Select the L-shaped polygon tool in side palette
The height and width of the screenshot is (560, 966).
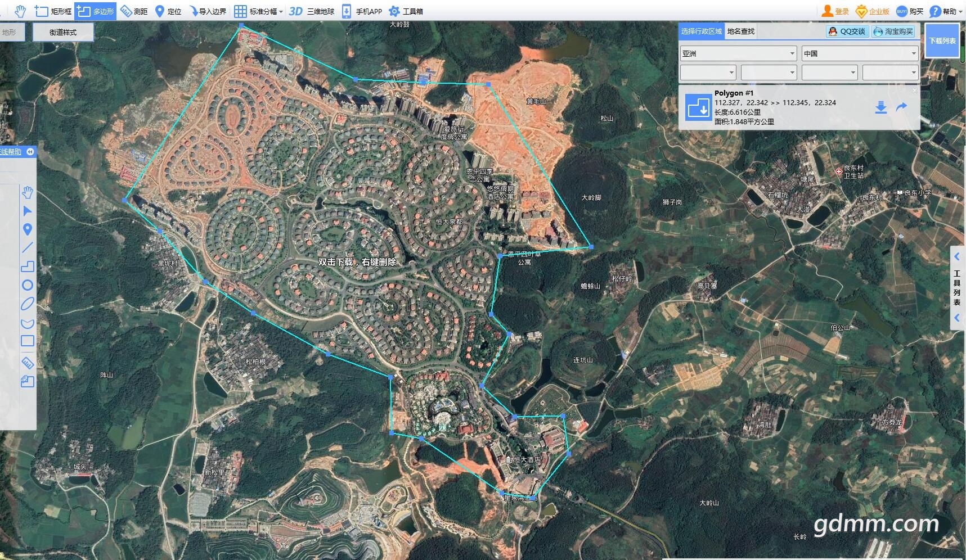[27, 266]
